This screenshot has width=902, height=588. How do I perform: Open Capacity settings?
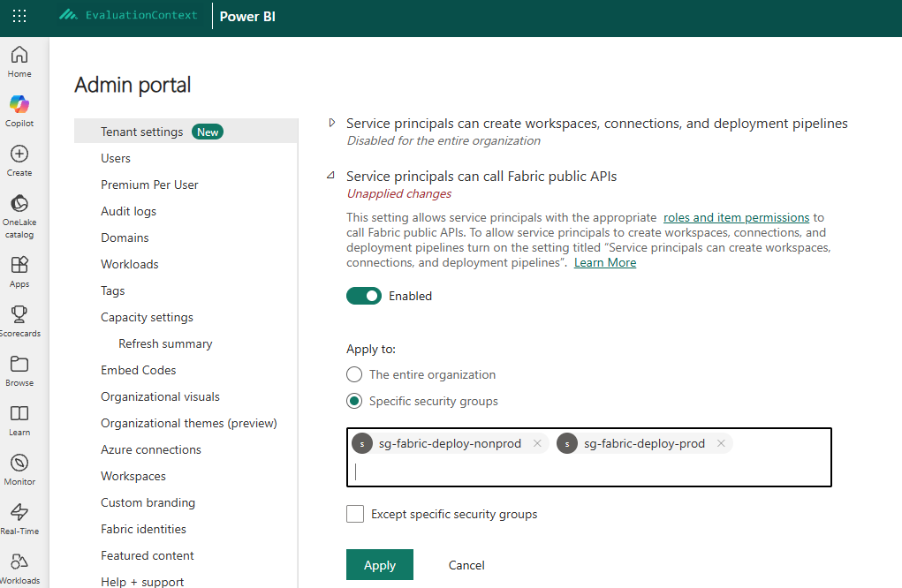coord(147,317)
